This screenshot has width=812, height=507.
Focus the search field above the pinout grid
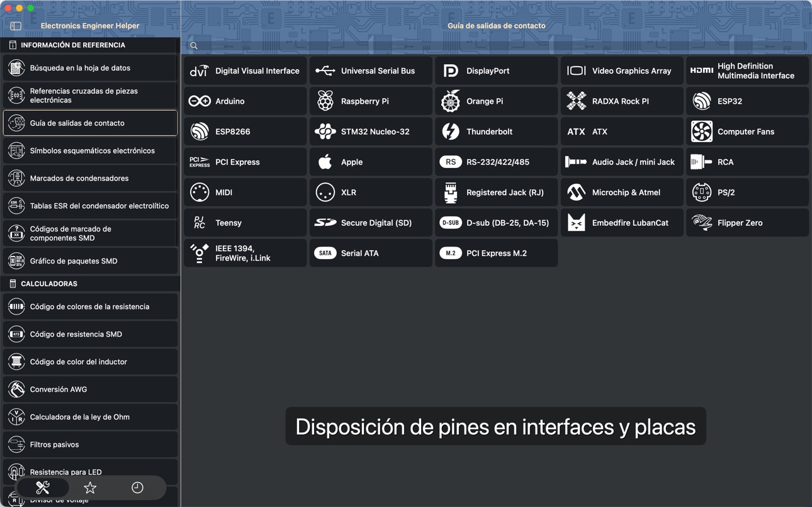coord(497,45)
